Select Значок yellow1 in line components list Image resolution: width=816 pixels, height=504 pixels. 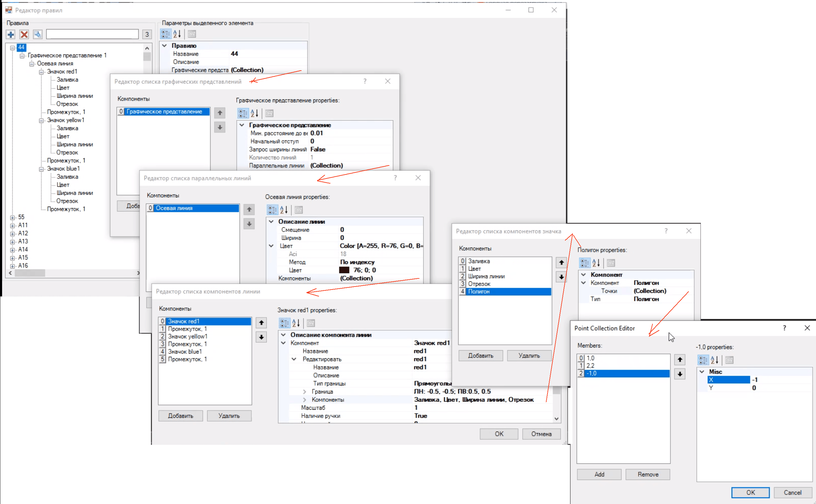click(x=188, y=336)
